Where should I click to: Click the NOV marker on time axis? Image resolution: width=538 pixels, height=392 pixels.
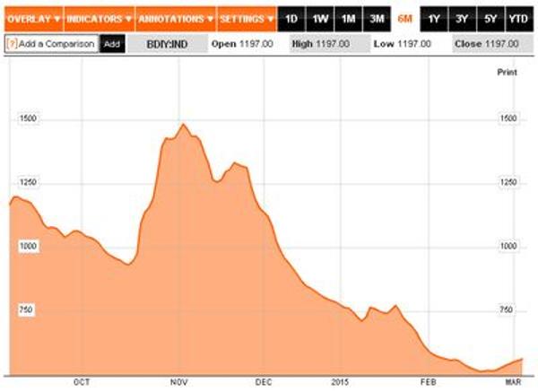178,380
